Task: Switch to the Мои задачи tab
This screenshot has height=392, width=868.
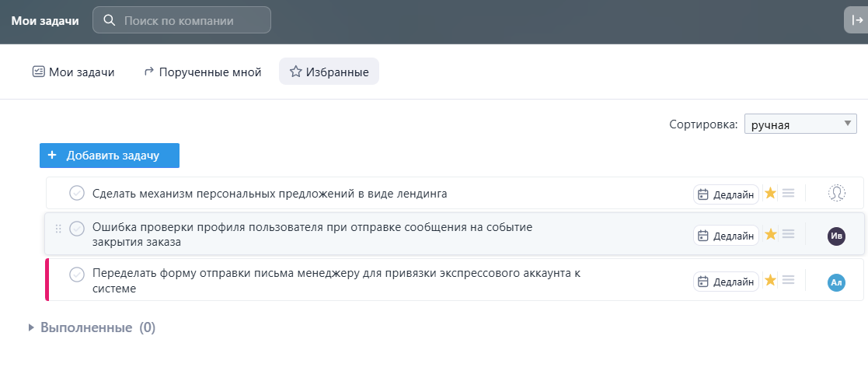Action: (74, 72)
